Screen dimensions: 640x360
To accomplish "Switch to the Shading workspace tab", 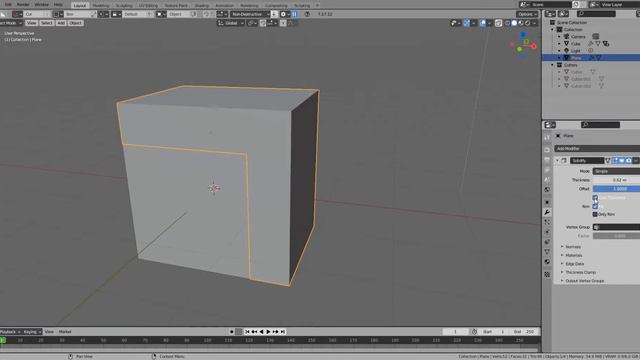I will pyautogui.click(x=202, y=5).
